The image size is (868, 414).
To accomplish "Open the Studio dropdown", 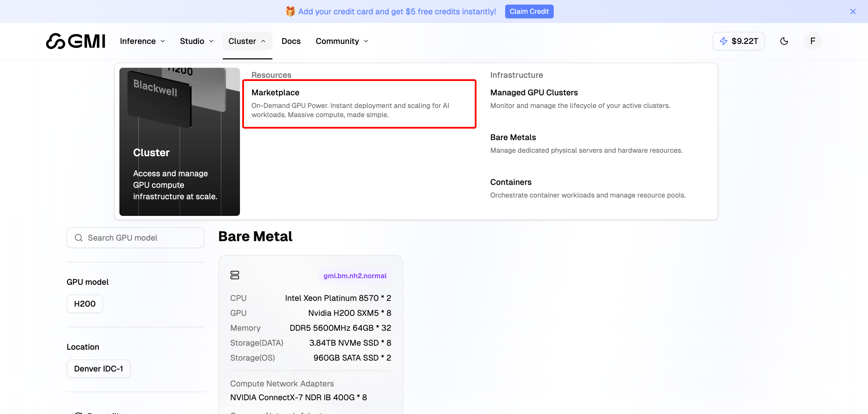I will (x=196, y=41).
